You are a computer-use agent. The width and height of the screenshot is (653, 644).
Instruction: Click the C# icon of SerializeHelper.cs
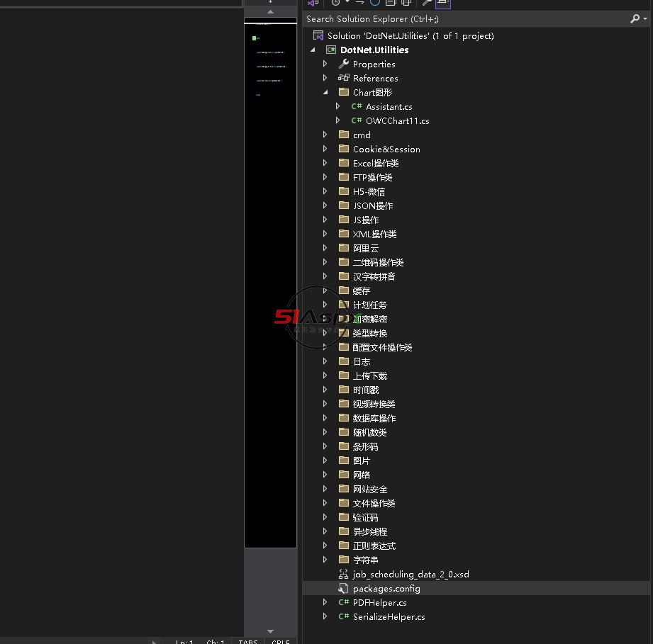pos(344,616)
